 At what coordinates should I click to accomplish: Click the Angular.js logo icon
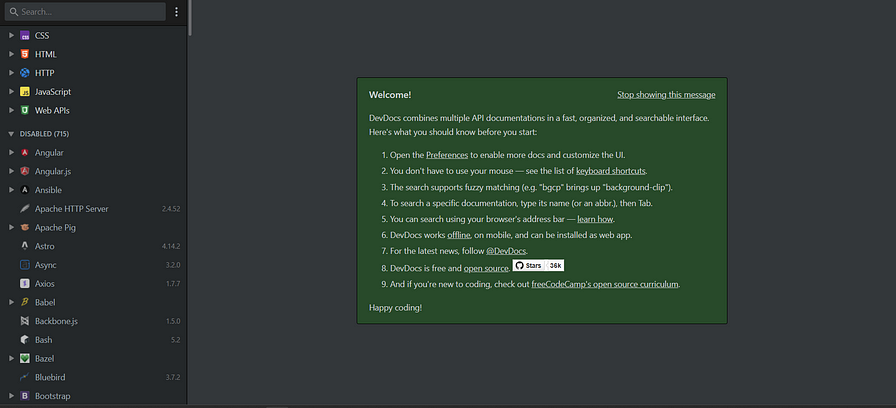(25, 171)
